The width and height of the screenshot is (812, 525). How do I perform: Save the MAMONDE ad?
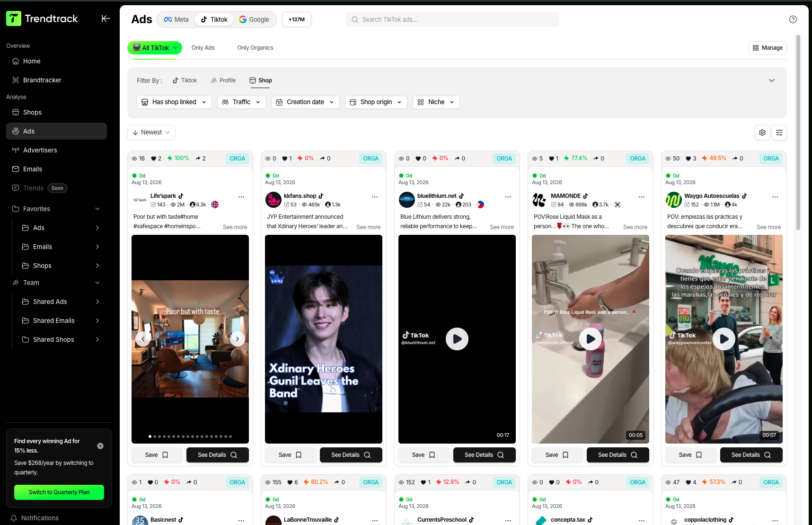(557, 455)
